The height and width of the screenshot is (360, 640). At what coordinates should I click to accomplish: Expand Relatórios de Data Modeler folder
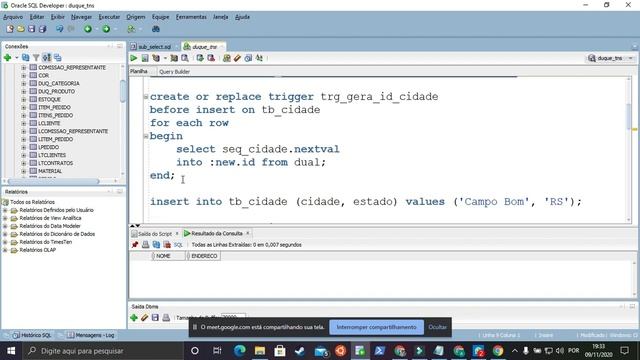click(5, 226)
